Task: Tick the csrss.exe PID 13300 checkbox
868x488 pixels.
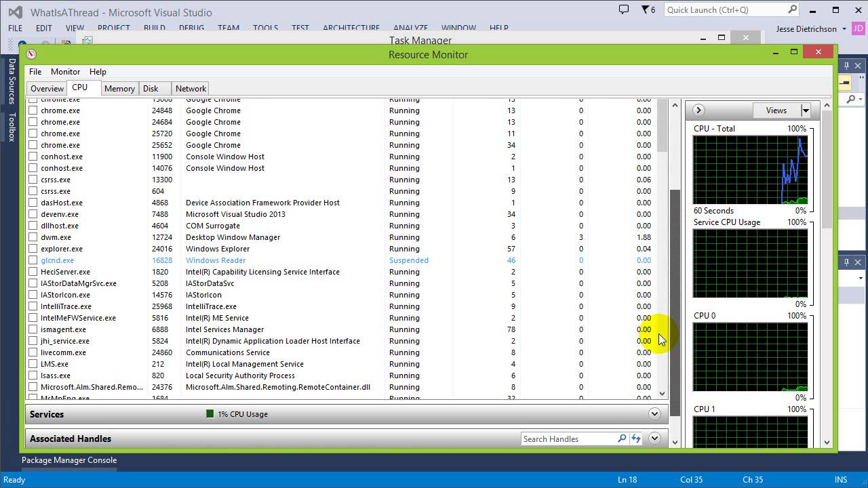Action: tap(33, 180)
